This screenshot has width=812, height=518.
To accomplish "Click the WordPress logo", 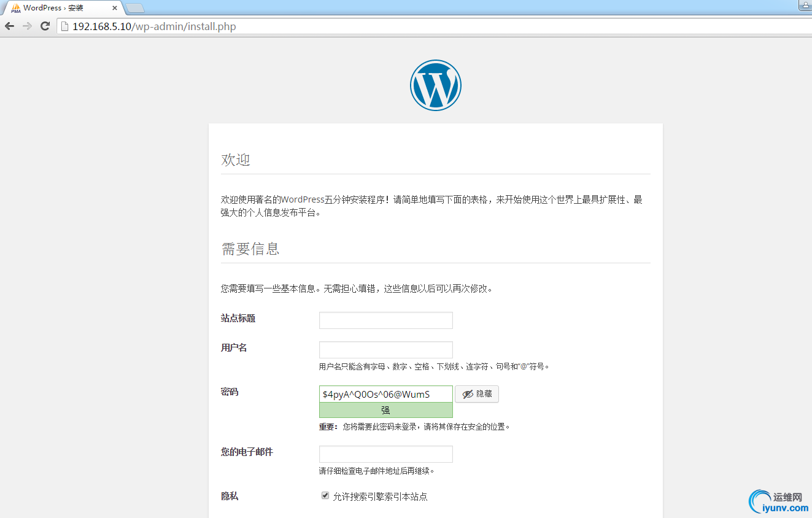I will click(x=436, y=85).
